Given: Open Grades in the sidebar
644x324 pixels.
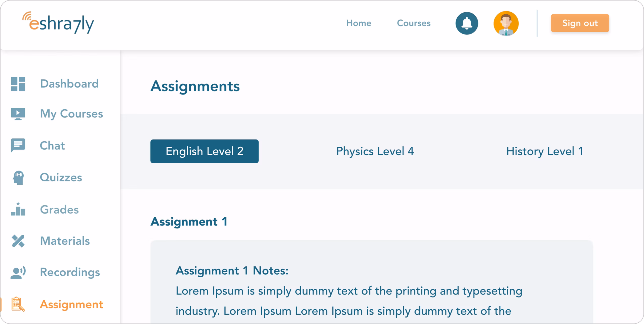Looking at the screenshot, I should point(59,210).
